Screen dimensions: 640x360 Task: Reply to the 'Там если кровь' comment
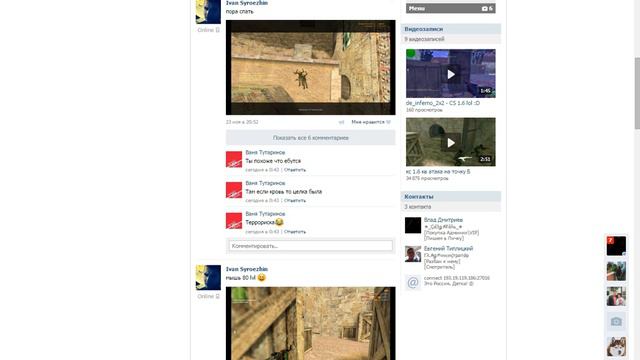(x=295, y=200)
